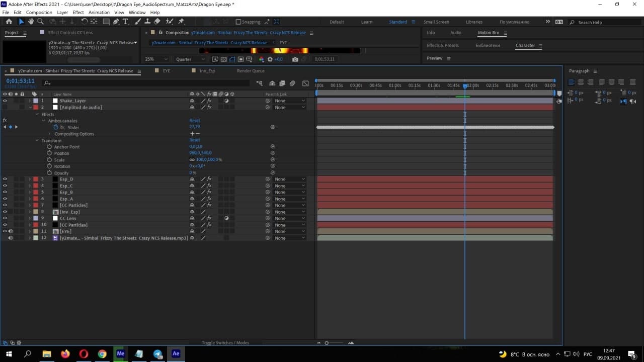644x362 pixels.
Task: Toggle visibility of the [EYE] layer
Action: coord(5,231)
